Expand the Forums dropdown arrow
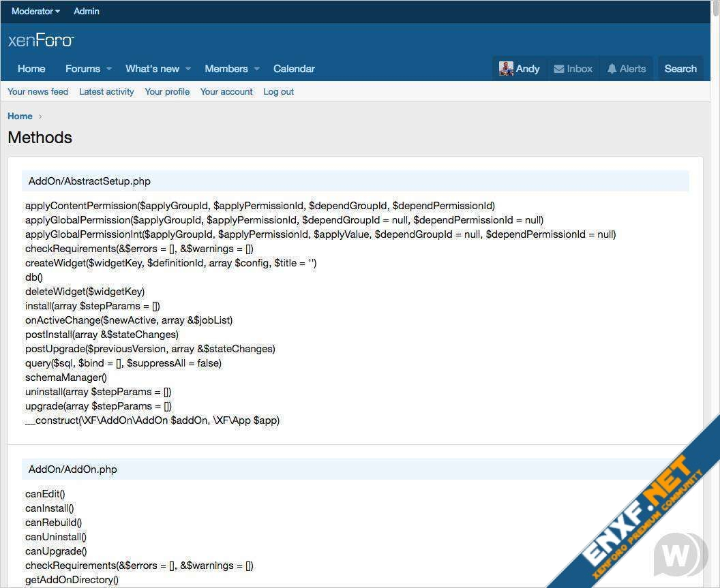Image resolution: width=720 pixels, height=588 pixels. 108,69
